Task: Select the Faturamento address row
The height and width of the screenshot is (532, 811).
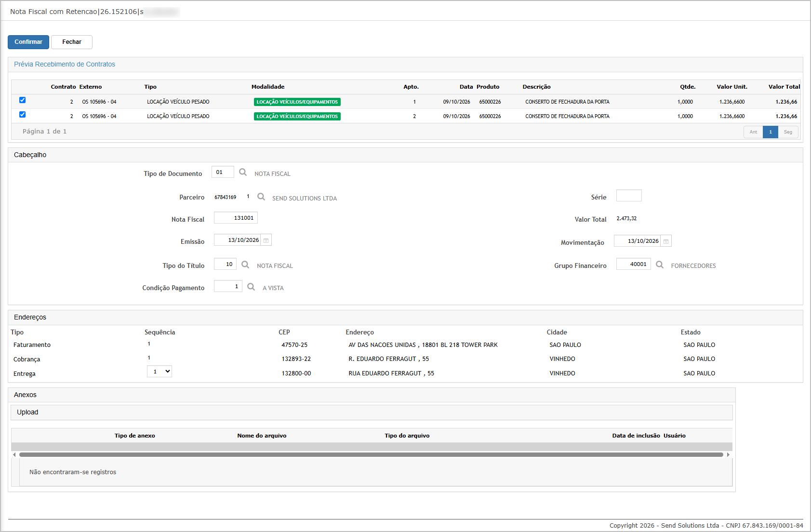Action: pyautogui.click(x=405, y=345)
